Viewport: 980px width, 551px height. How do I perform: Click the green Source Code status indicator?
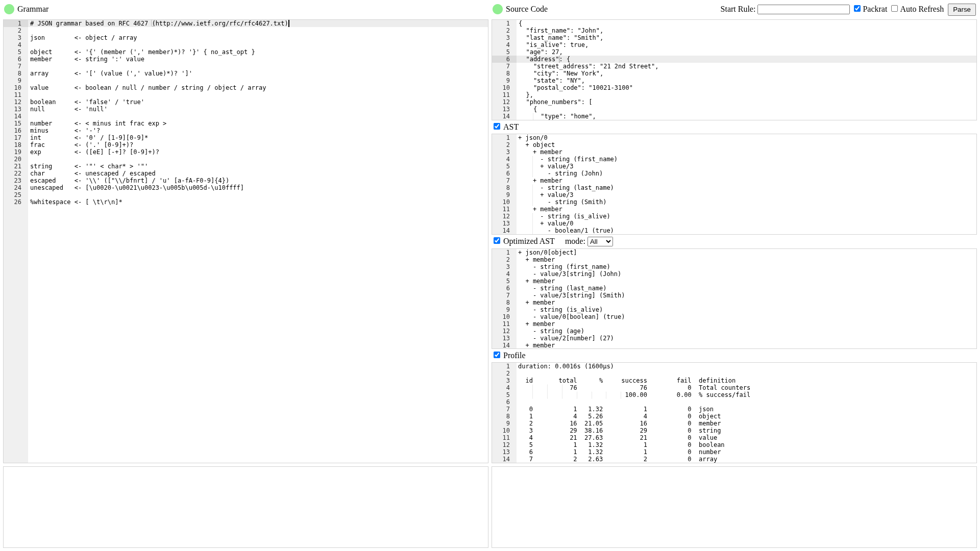click(498, 9)
